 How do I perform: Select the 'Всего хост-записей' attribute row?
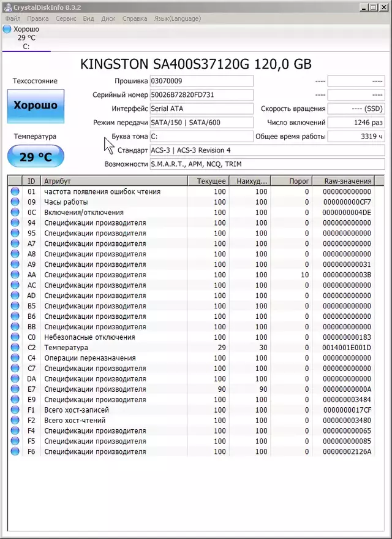[191, 410]
